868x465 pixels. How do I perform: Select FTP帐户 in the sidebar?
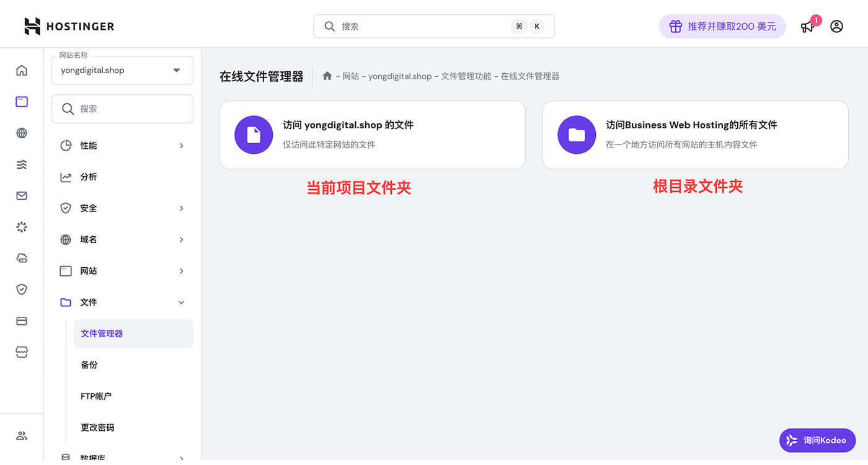pos(133,396)
